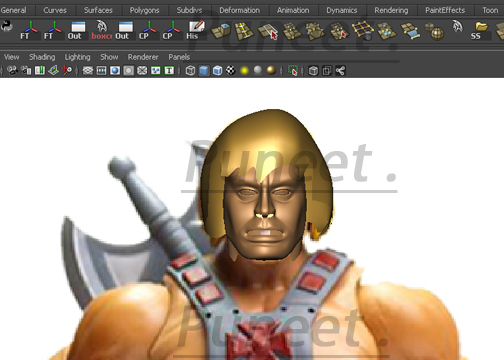Run the CP shelf button next to Out
Screen dimensions: 504x360
[x=148, y=30]
